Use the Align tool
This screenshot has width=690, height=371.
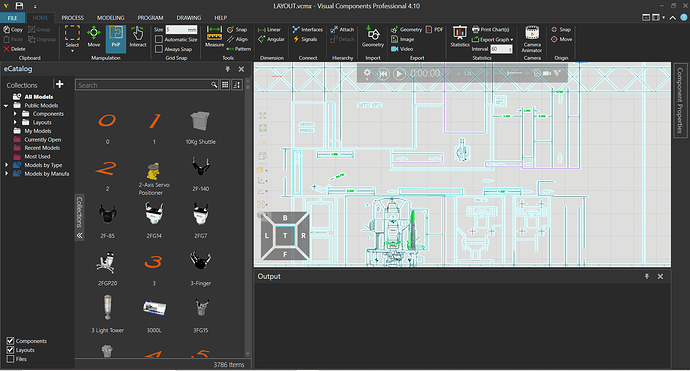(x=237, y=39)
